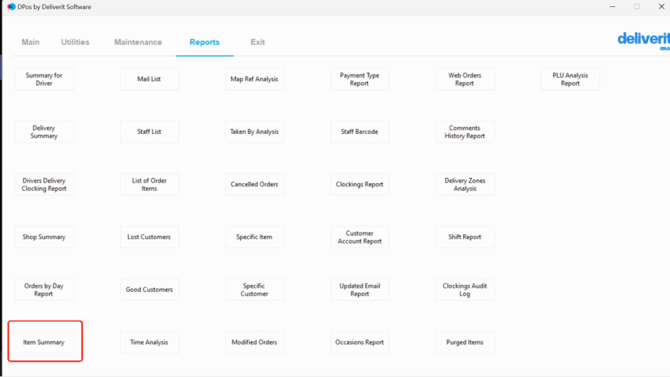Screen dimensions: 670x377
Task: Open the Item Summary report
Action: [44, 342]
